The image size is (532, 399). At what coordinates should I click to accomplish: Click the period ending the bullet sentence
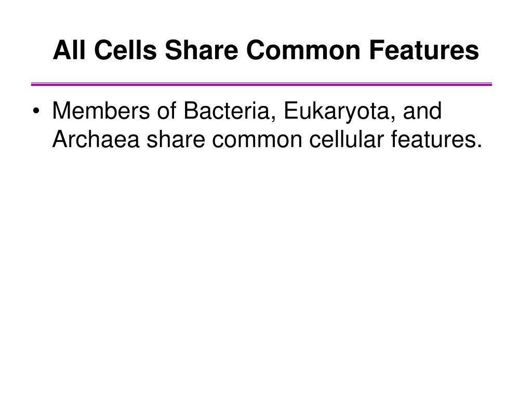(478, 147)
